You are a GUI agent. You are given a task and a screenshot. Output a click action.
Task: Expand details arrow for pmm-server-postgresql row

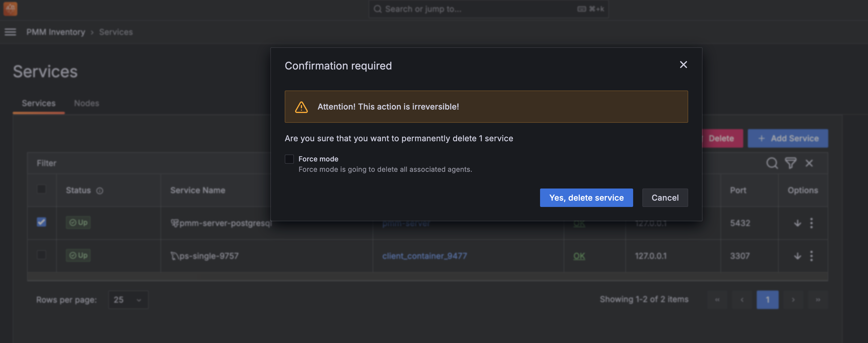tap(797, 223)
